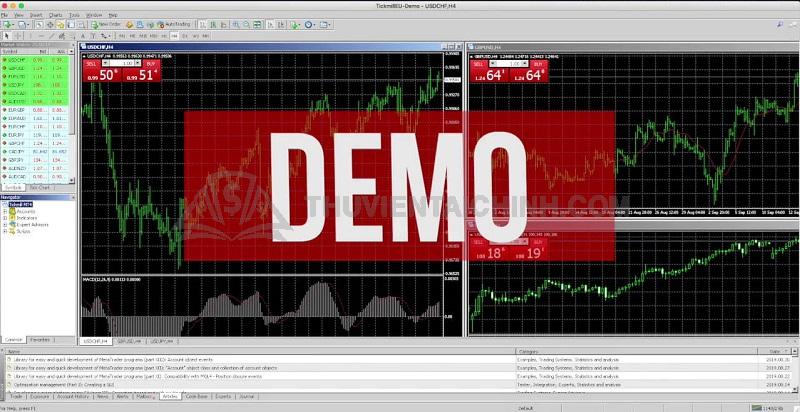Click the Tile Windows toolbar icon

point(257,24)
